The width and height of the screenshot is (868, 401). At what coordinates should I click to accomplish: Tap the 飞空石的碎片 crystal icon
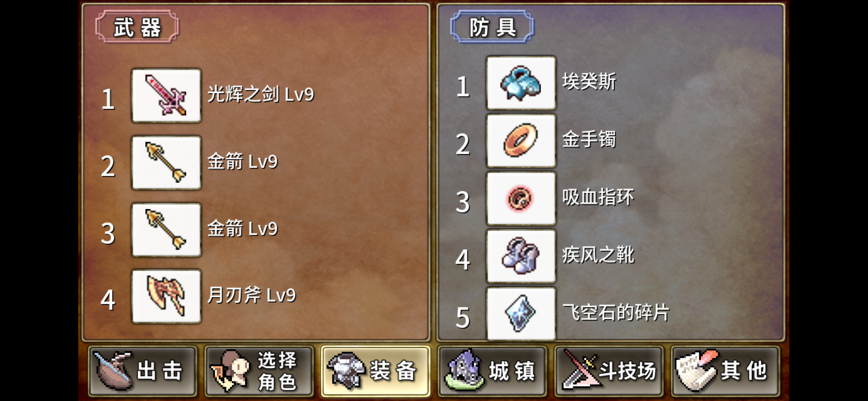(x=521, y=313)
